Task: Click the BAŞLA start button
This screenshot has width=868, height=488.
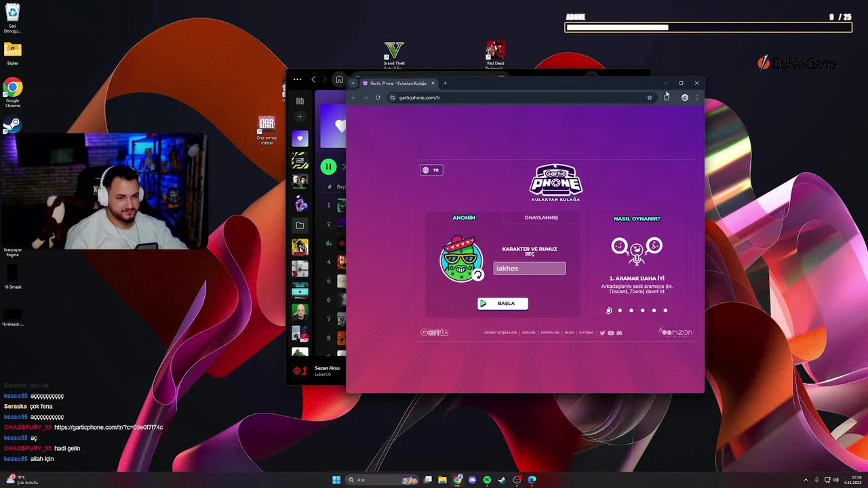Action: point(502,304)
